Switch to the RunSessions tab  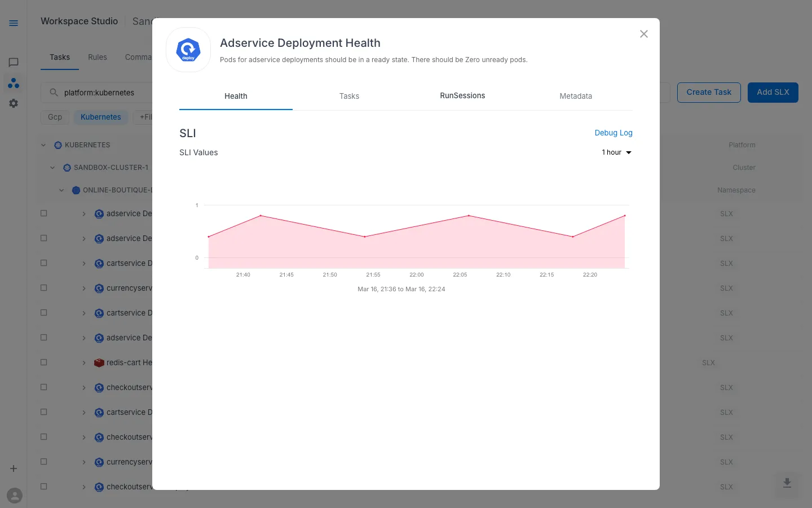coord(462,96)
